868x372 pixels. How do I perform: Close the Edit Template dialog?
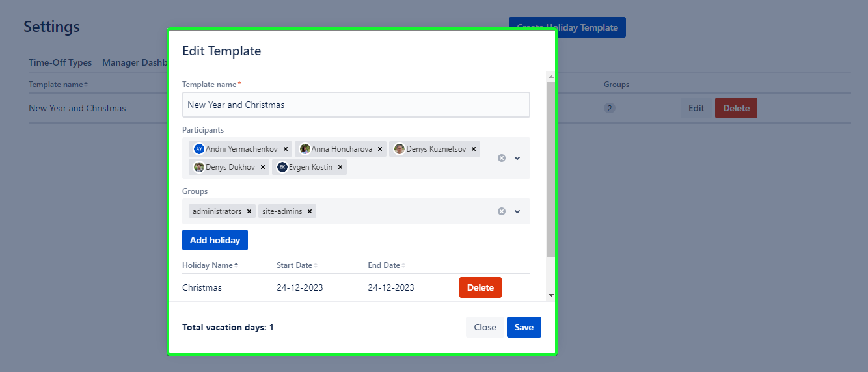485,327
